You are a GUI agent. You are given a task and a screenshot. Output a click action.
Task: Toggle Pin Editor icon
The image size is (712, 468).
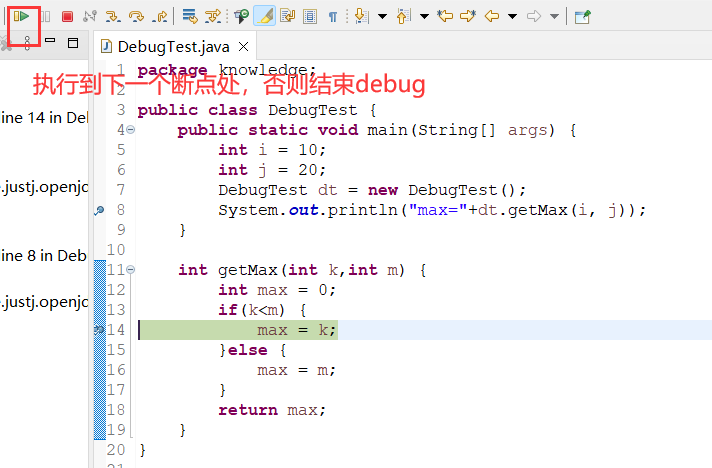point(583,17)
